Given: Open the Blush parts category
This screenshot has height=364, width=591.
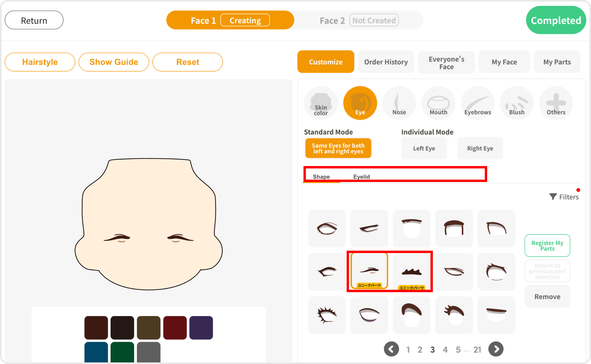Looking at the screenshot, I should click(x=516, y=103).
